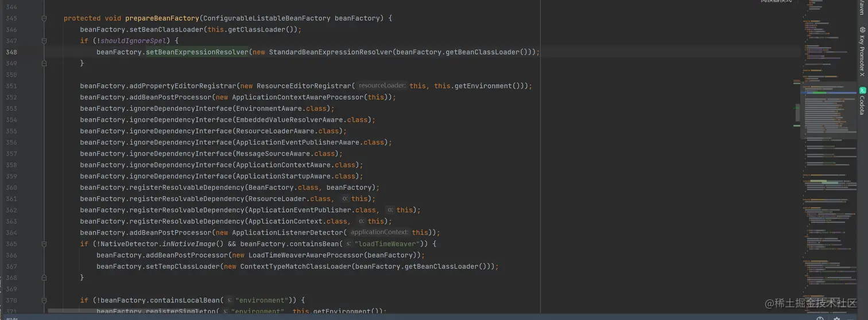Click the code minimap viewport highlight
The image size is (868, 320).
[829, 111]
